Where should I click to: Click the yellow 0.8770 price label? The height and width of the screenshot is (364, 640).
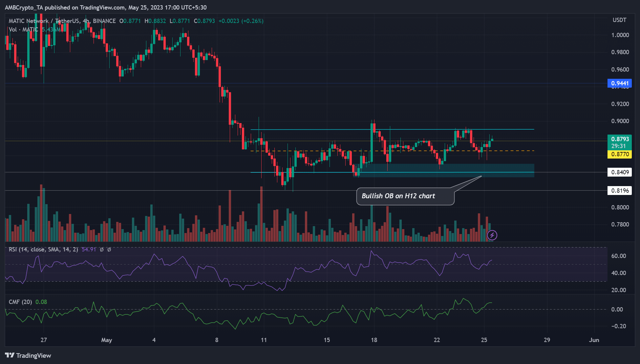coord(620,154)
